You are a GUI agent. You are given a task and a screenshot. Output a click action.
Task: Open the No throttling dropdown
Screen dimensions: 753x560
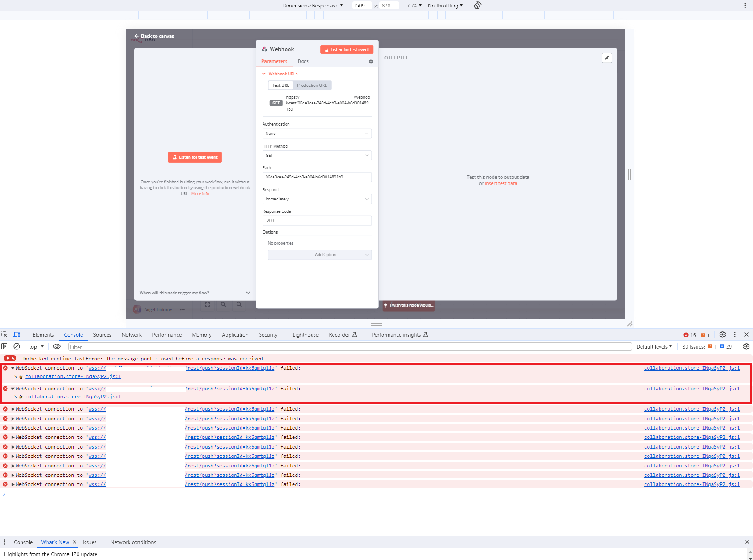click(x=445, y=6)
